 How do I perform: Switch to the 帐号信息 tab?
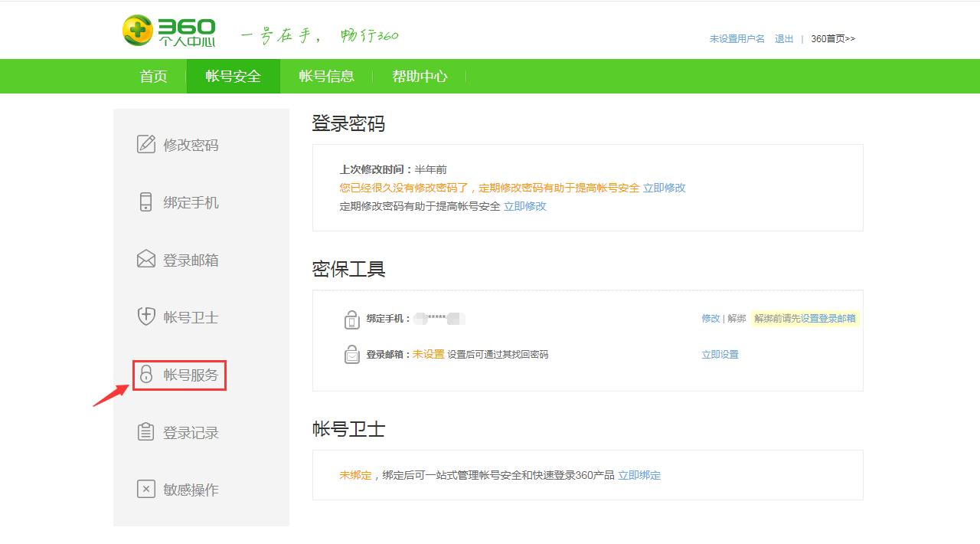click(x=327, y=76)
